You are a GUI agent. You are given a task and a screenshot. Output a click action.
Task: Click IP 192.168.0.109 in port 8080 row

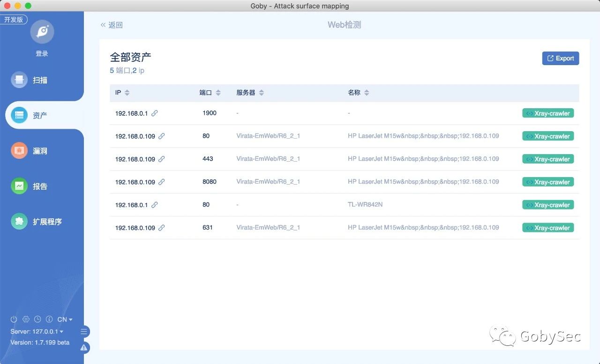(x=135, y=182)
